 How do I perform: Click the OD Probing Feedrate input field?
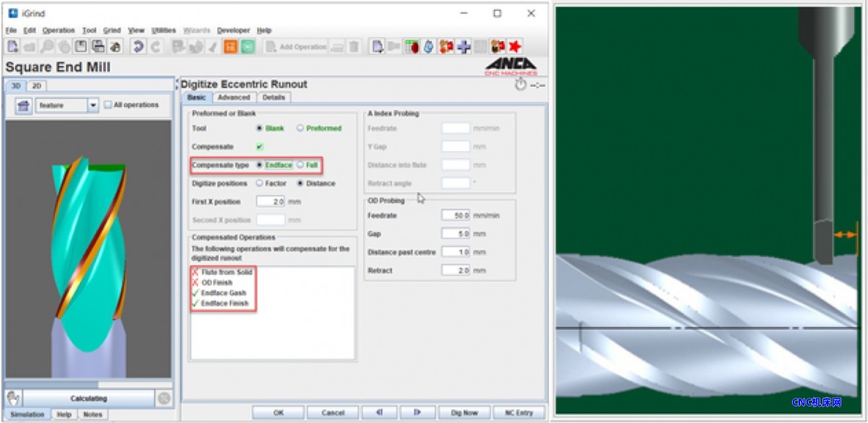pos(456,215)
